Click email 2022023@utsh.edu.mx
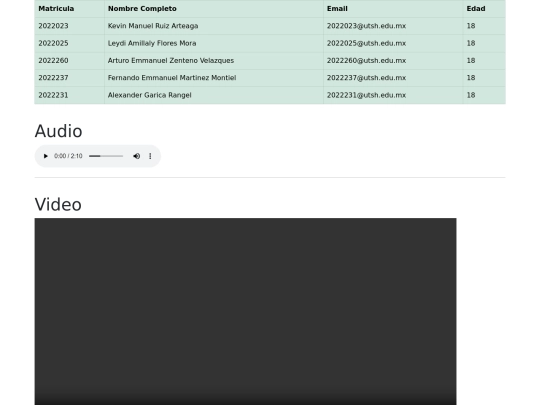The height and width of the screenshot is (405, 540). point(366,26)
